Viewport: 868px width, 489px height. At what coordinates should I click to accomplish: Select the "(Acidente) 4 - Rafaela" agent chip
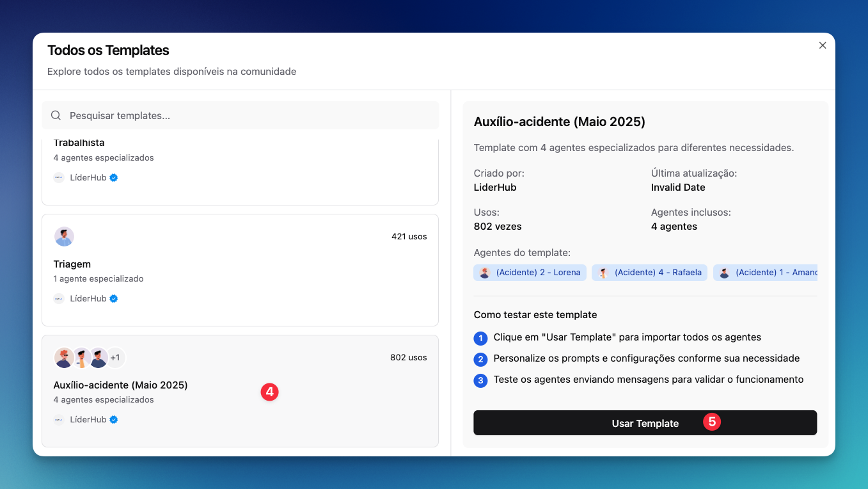pyautogui.click(x=649, y=273)
